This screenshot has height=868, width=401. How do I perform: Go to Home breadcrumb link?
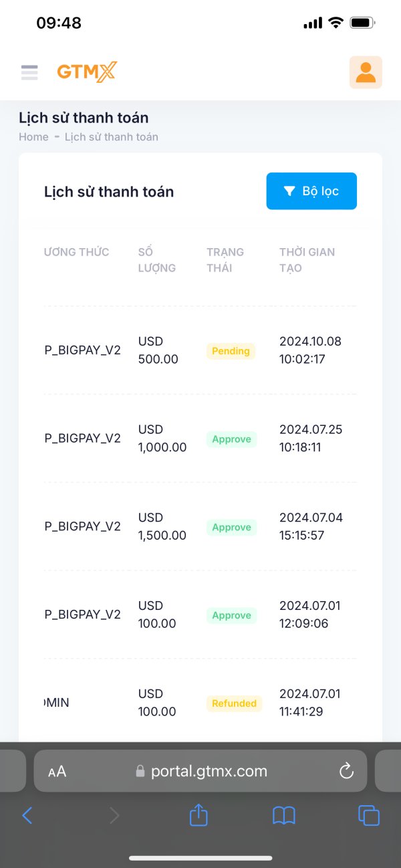click(33, 137)
